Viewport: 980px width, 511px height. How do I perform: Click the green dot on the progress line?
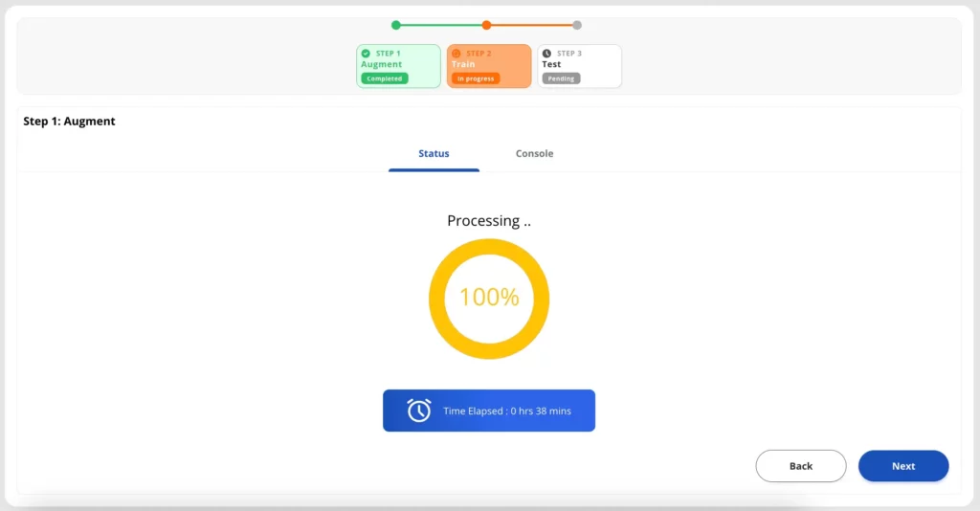396,25
